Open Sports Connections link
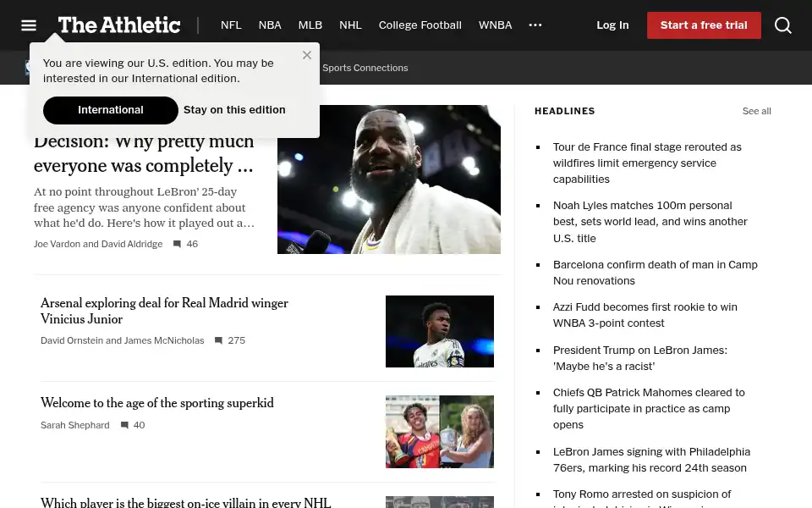The width and height of the screenshot is (812, 508). tap(365, 68)
